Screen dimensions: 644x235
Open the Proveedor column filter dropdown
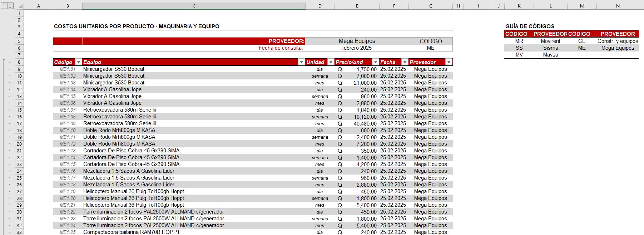coord(449,62)
